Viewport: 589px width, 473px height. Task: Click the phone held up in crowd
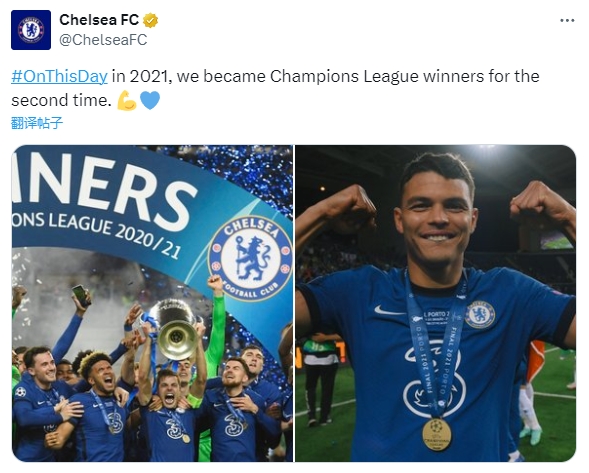[x=82, y=295]
